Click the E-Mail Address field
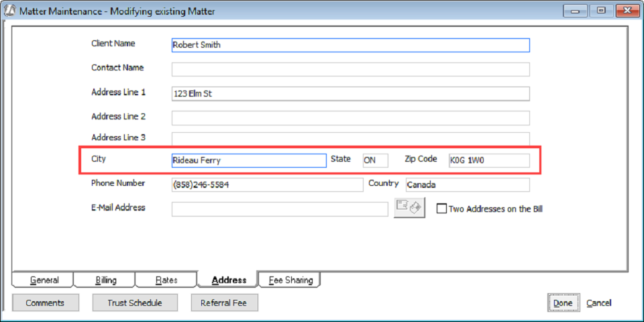Viewport: 644px width, 322px height. (280, 209)
